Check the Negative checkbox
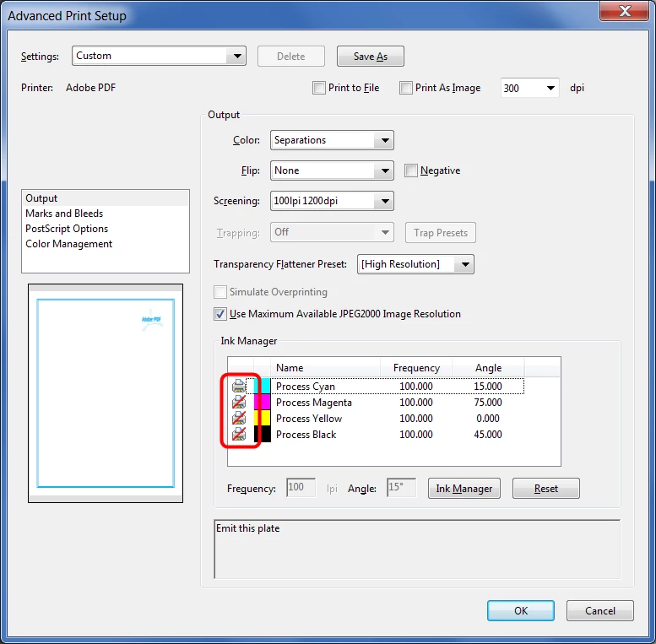Image resolution: width=656 pixels, height=644 pixels. (x=411, y=170)
